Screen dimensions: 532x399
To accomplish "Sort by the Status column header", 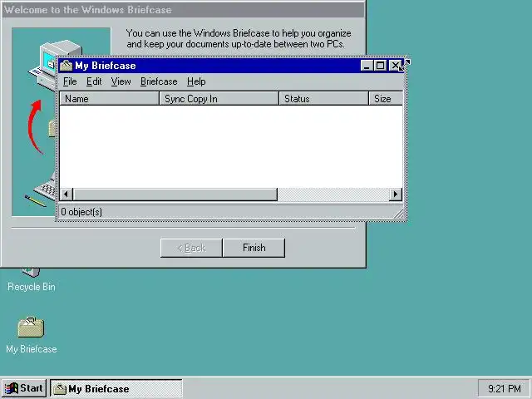I will pos(323,98).
